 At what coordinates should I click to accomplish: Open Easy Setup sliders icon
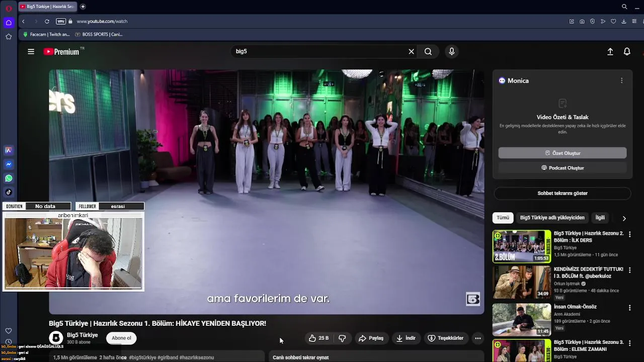634,21
